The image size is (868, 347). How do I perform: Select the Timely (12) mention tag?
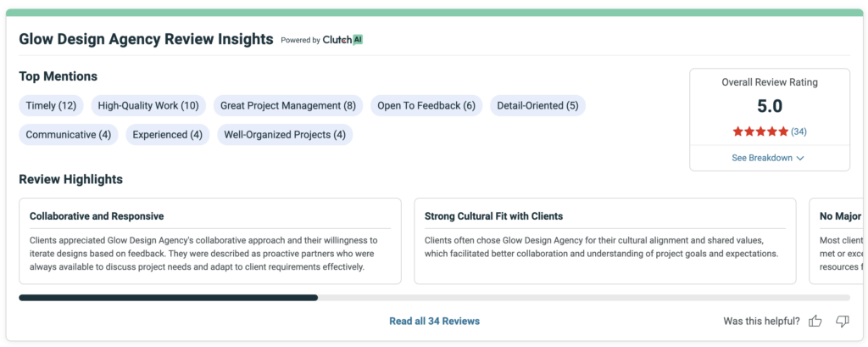tap(51, 106)
